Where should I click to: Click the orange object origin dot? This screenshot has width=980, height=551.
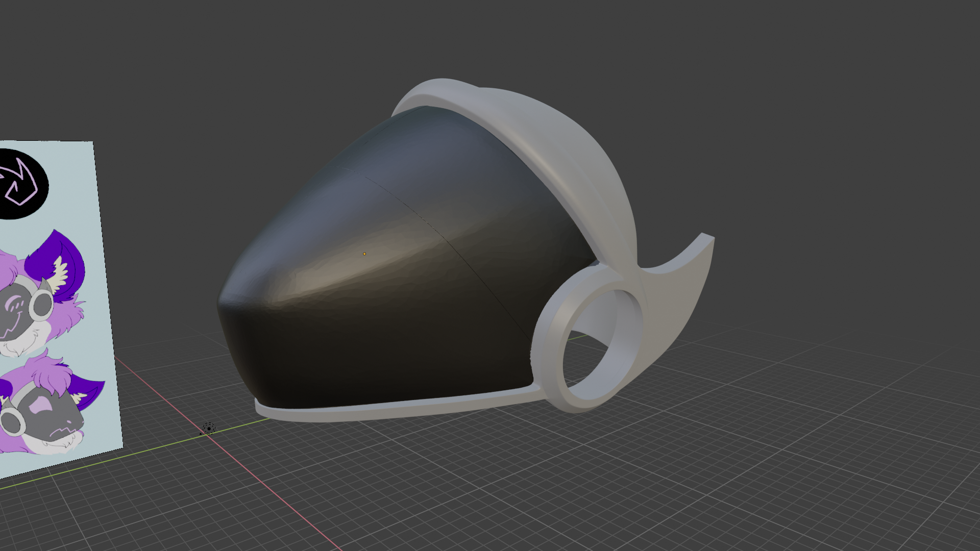(364, 254)
